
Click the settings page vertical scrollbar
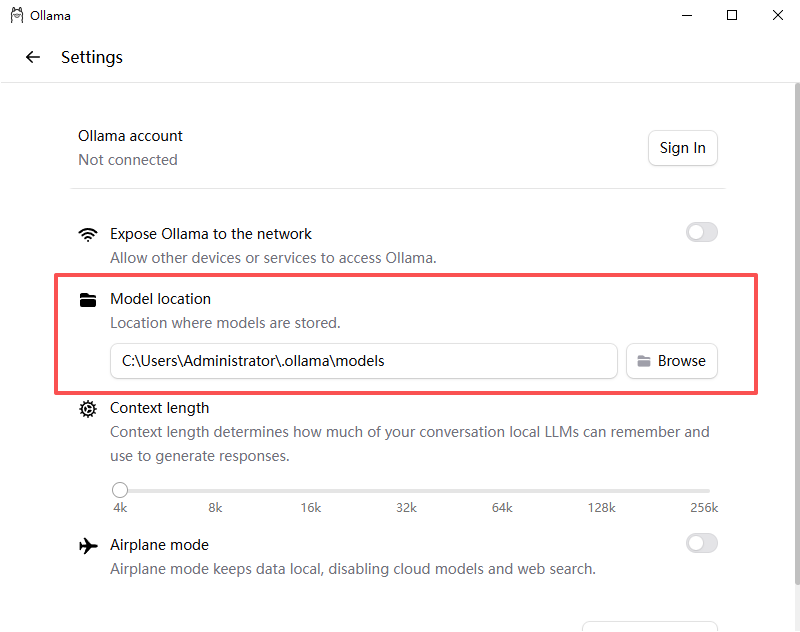click(797, 334)
